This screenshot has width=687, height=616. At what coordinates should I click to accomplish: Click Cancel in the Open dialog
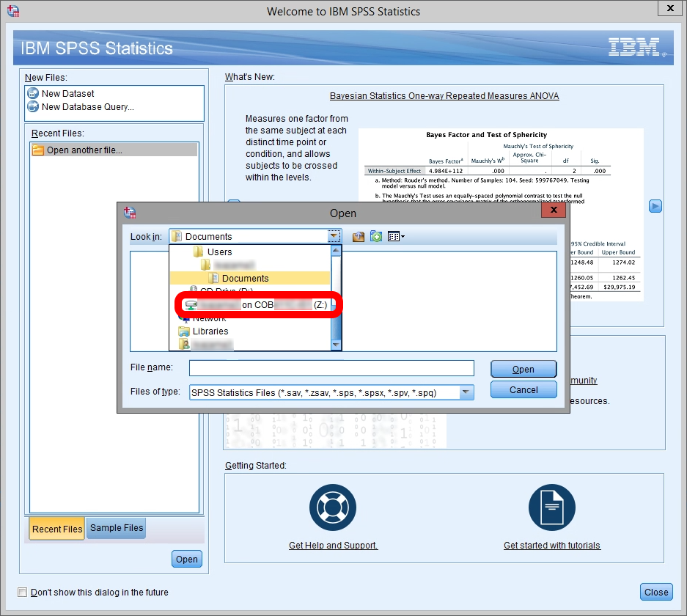coord(523,390)
